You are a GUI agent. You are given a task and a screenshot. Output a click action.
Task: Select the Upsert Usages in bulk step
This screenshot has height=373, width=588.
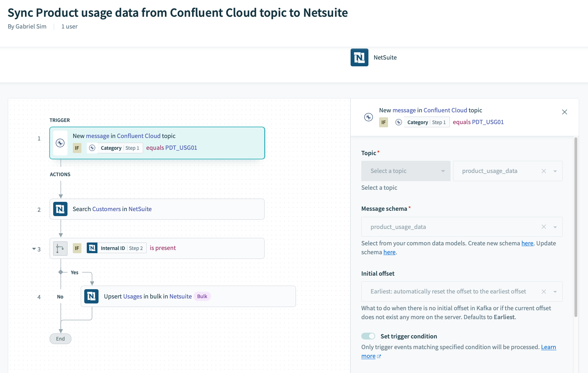pyautogui.click(x=189, y=296)
